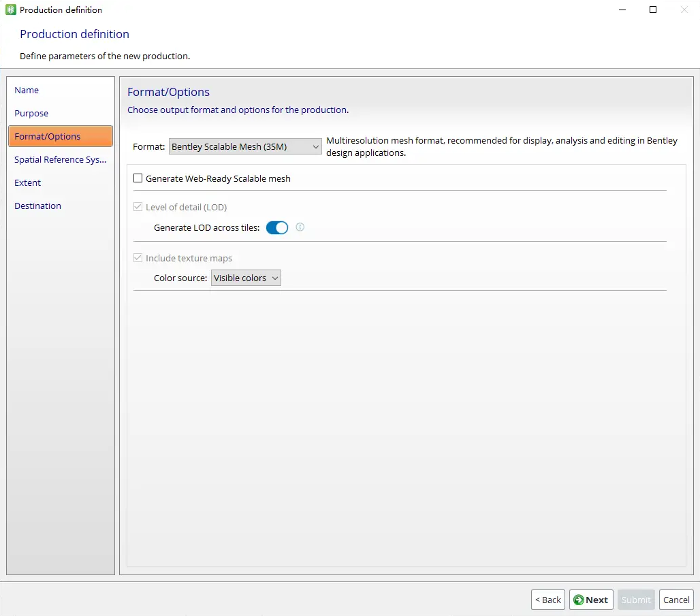Open the Spatial Reference System step

coord(61,159)
